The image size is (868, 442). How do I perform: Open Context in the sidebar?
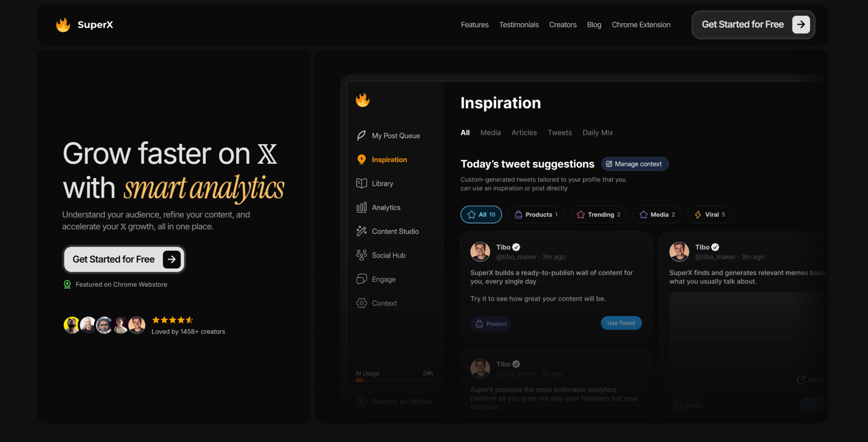(377, 303)
